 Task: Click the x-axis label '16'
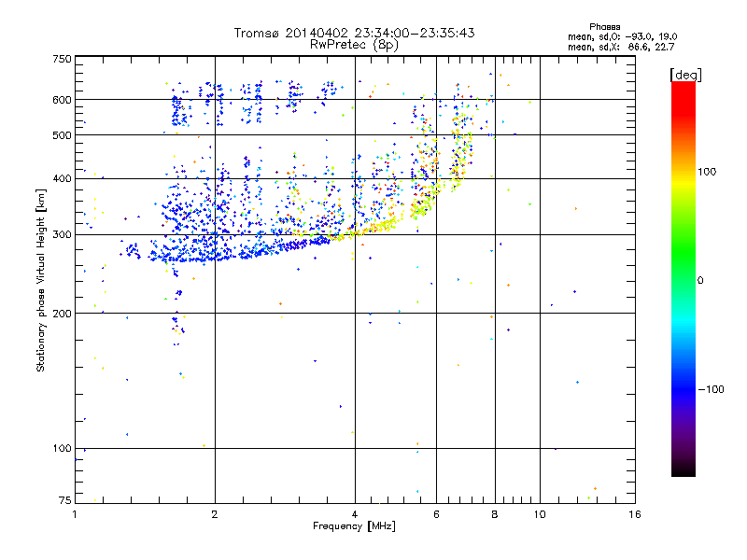point(635,514)
